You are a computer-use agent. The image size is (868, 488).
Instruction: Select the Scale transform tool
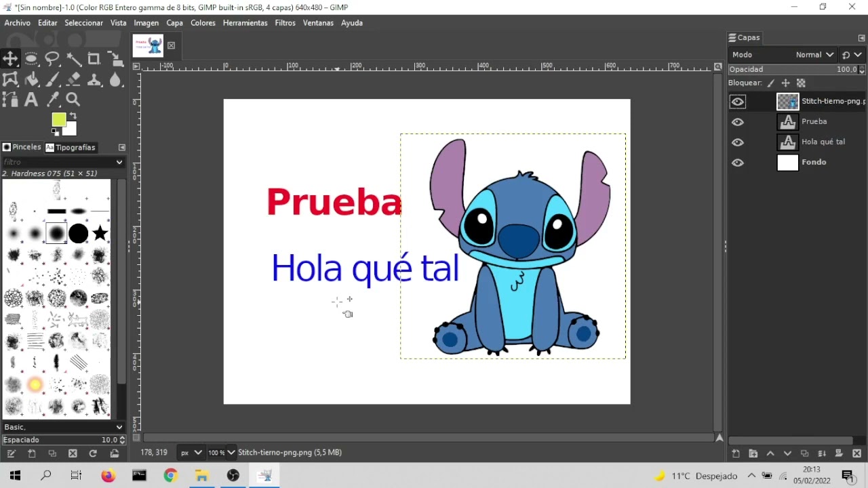pos(115,59)
